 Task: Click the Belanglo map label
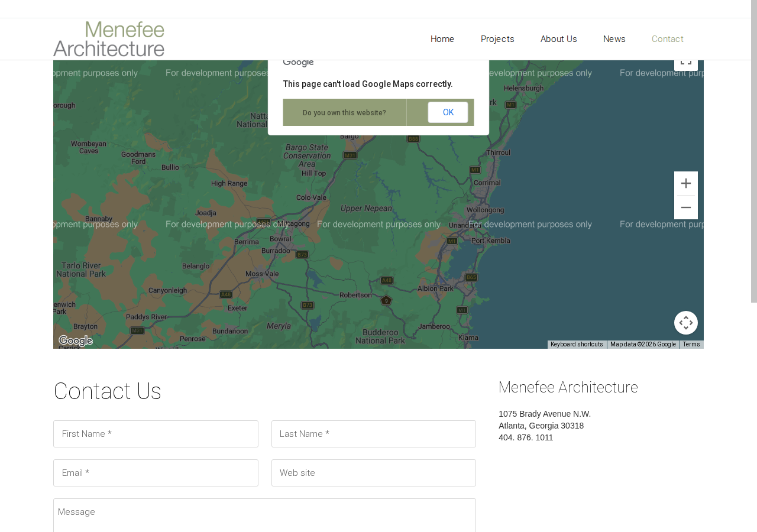point(196,267)
